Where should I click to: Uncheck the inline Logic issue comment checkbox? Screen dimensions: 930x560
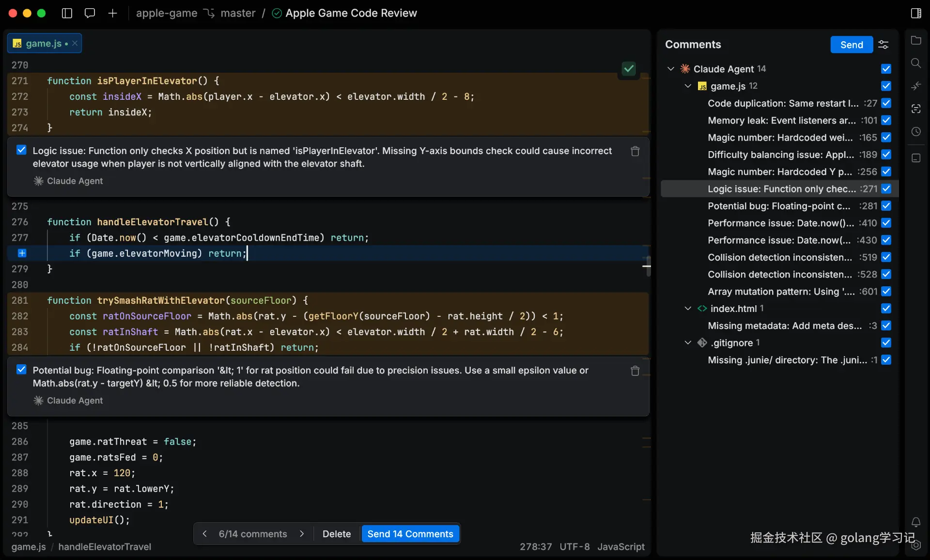click(21, 150)
